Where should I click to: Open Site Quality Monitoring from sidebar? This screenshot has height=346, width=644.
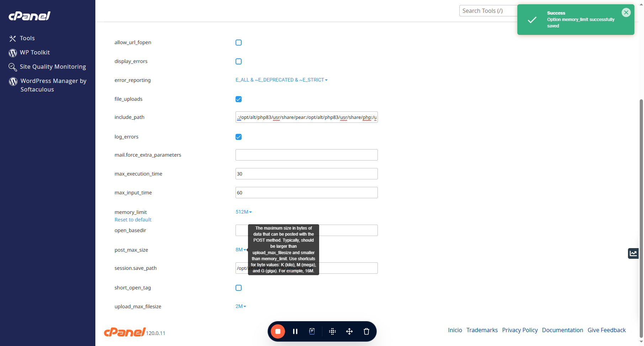click(x=53, y=67)
